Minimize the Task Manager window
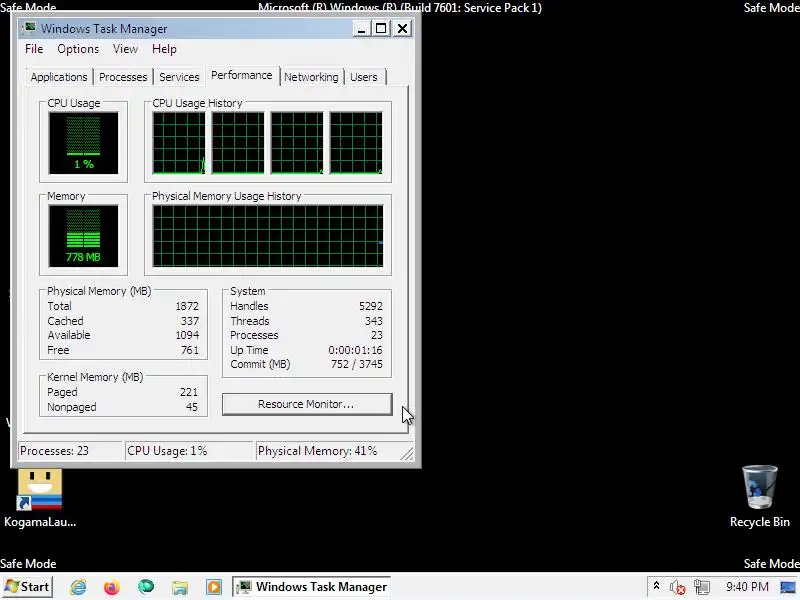The height and width of the screenshot is (600, 800). [361, 29]
